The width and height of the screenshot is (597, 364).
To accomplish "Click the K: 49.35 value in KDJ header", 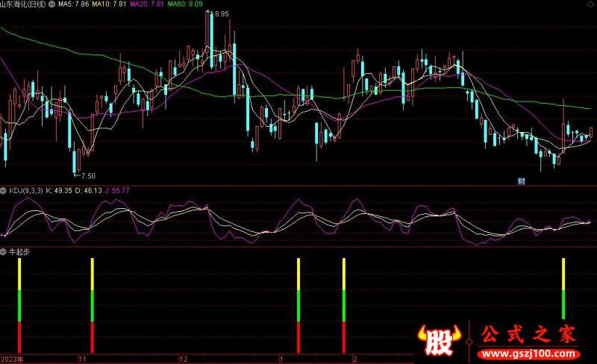I will [x=58, y=191].
